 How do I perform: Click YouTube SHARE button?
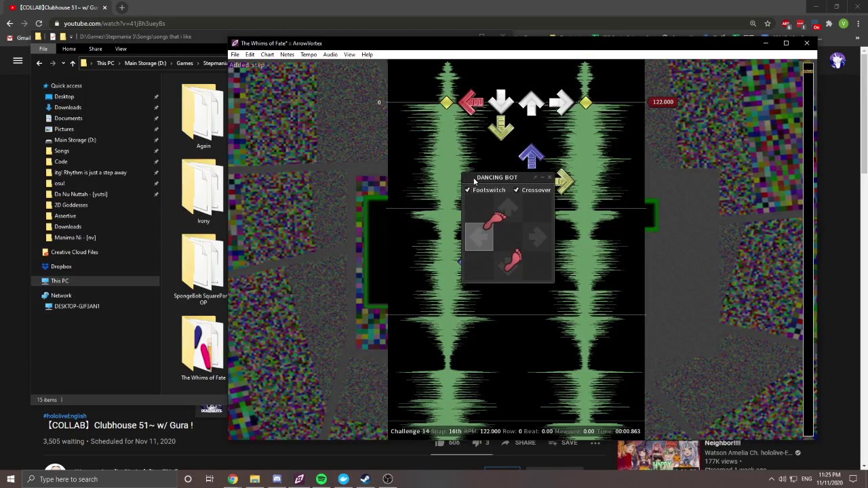[519, 443]
